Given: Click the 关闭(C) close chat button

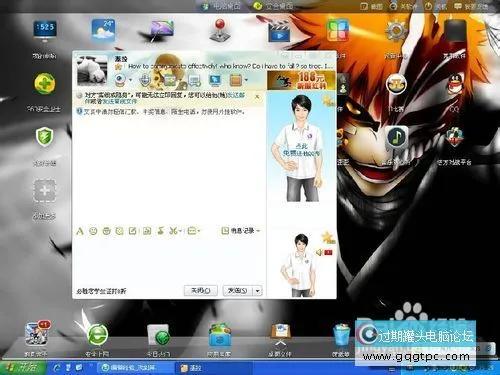Looking at the screenshot, I should coord(201,291).
